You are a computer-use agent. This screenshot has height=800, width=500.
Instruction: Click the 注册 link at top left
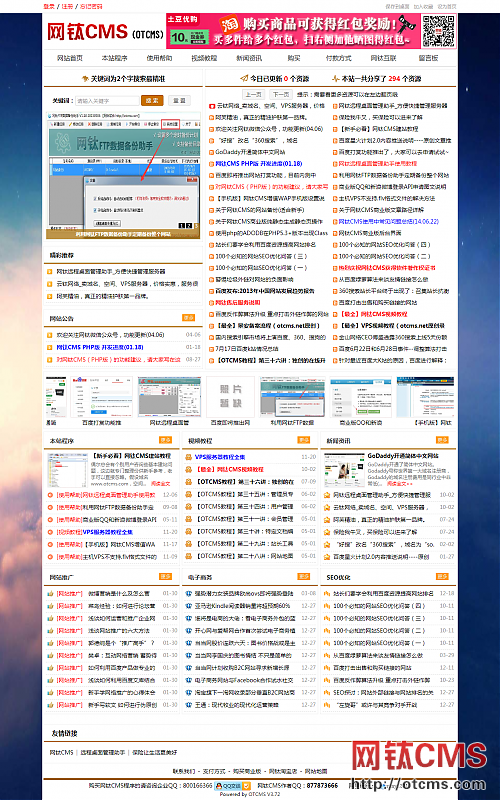pos(67,7)
